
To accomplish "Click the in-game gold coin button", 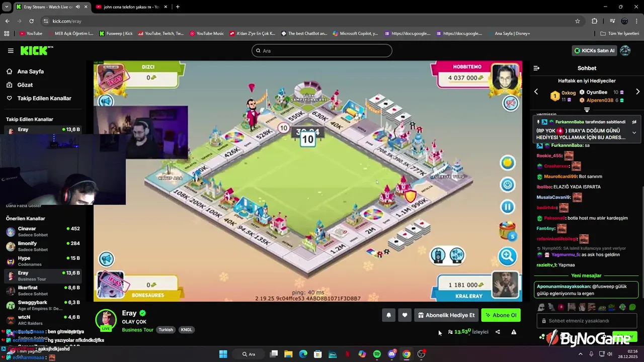I will pos(507,162).
